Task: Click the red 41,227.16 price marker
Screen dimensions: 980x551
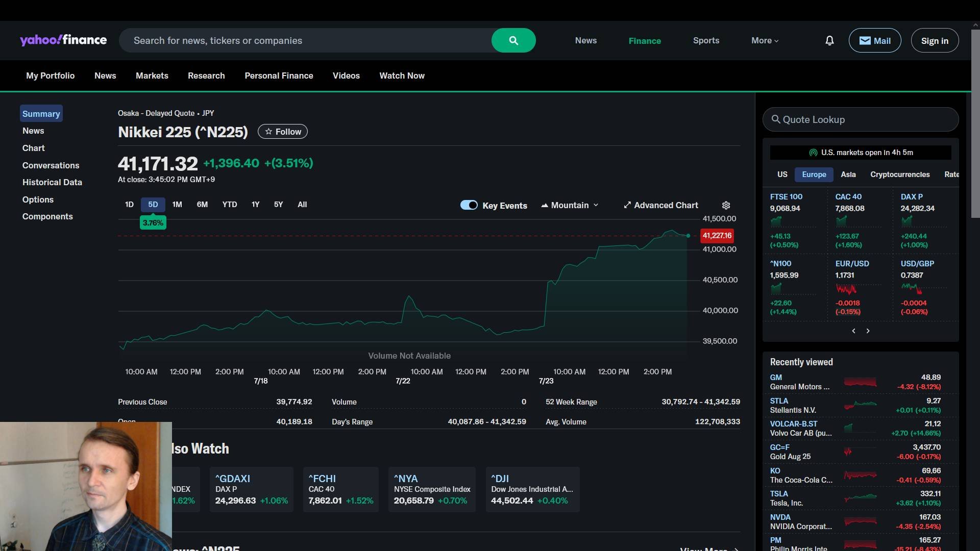Action: pos(717,236)
